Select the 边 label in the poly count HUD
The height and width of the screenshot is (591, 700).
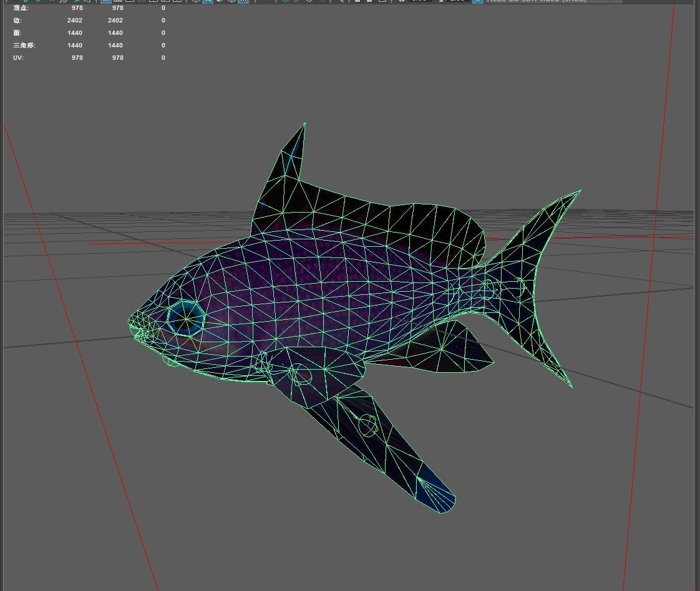17,21
